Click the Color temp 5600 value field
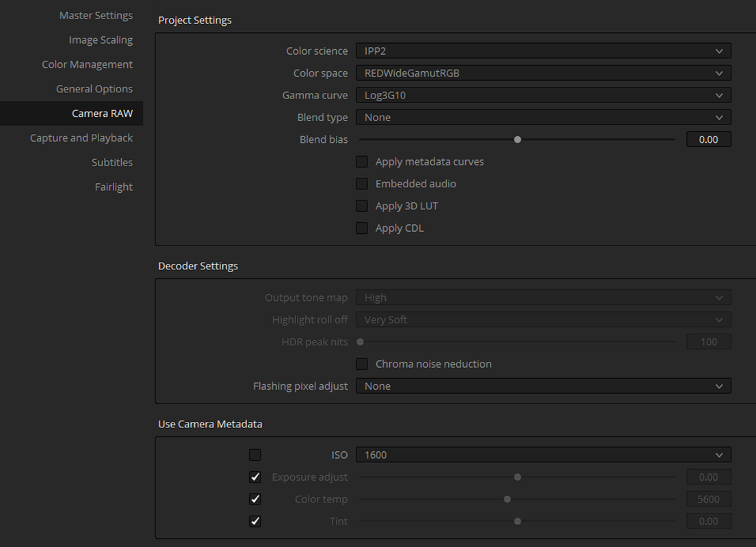 point(709,499)
